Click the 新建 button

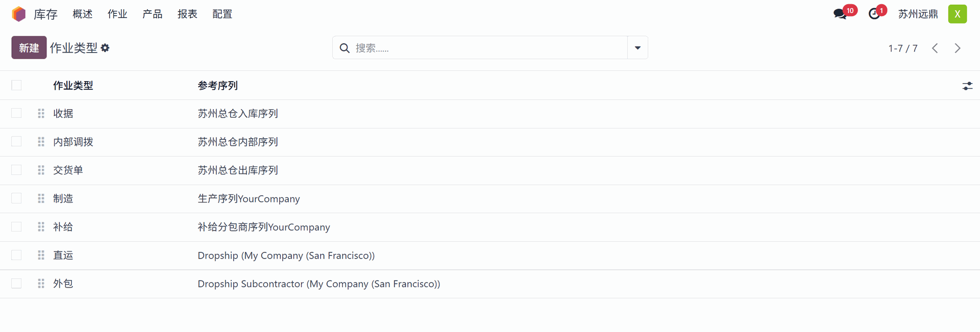29,48
